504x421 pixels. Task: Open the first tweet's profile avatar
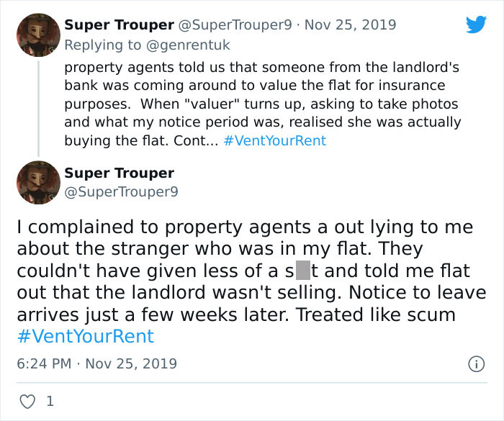coord(37,35)
